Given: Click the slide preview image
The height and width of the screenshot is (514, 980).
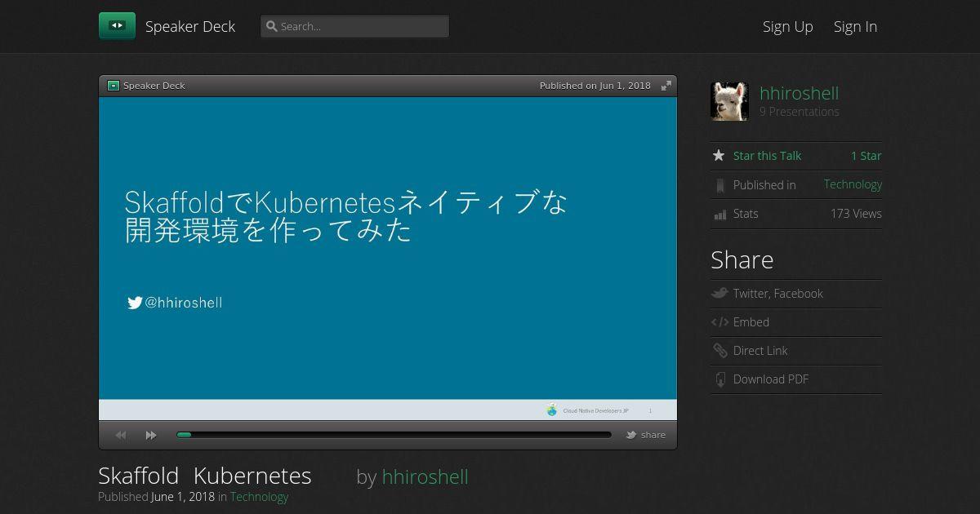Looking at the screenshot, I should tap(388, 259).
